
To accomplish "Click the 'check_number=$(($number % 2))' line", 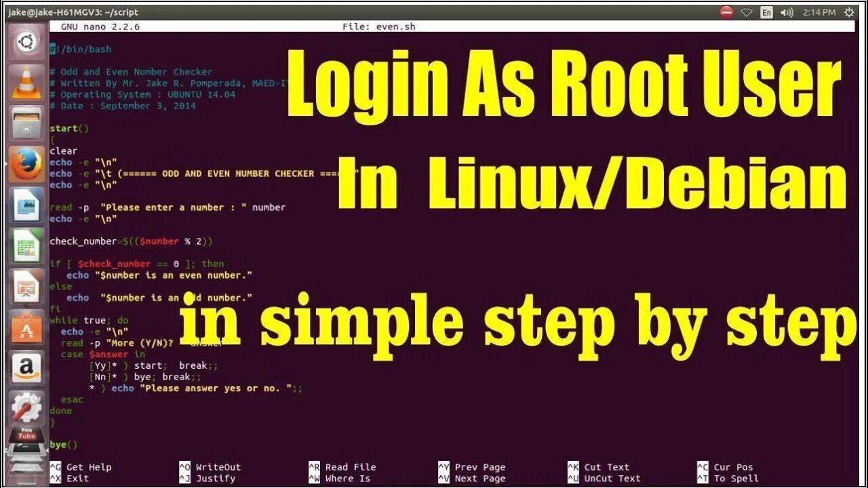I will pos(131,241).
